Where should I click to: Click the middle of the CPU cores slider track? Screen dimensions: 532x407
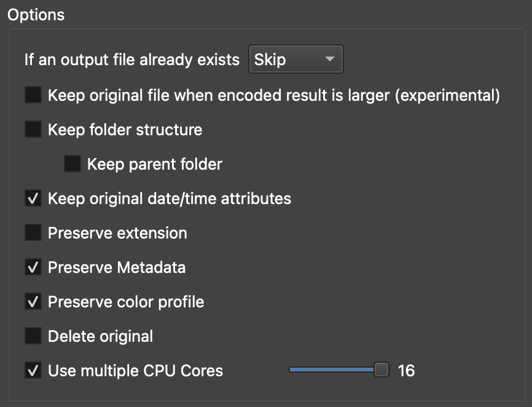click(335, 369)
